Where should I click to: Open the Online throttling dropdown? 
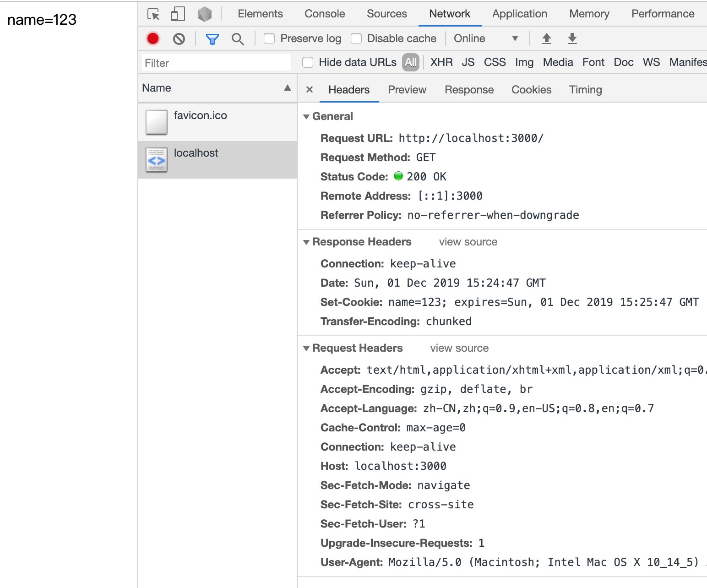point(486,38)
